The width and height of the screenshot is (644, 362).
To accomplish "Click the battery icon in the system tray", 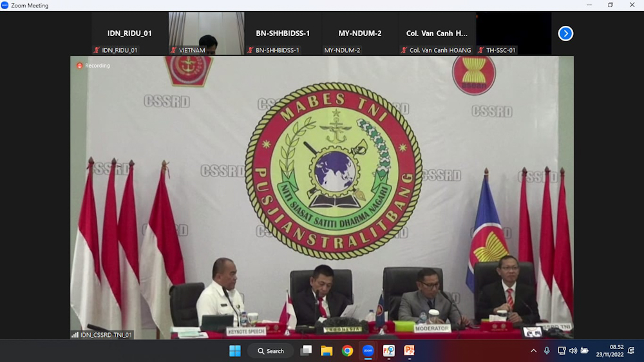I will tap(585, 350).
